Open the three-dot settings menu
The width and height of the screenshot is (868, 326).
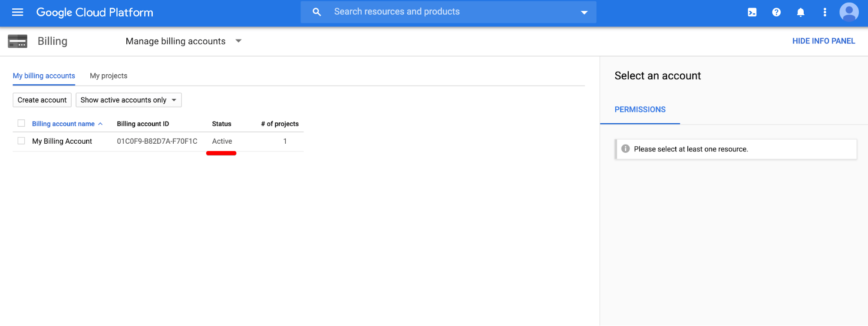point(825,13)
